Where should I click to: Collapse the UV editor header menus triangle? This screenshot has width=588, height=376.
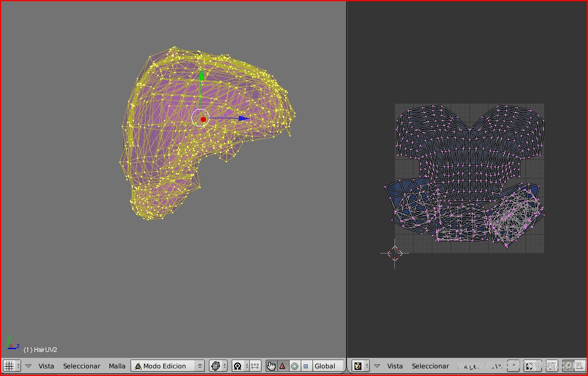click(x=377, y=366)
